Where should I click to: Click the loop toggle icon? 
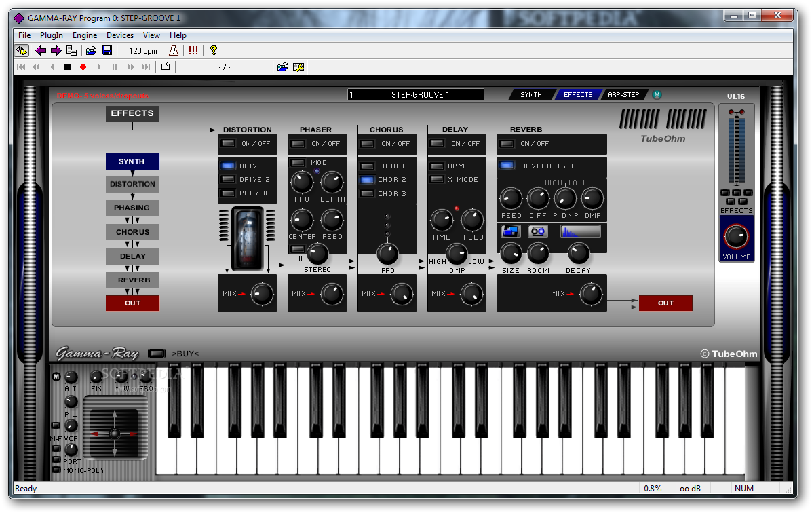coord(166,67)
